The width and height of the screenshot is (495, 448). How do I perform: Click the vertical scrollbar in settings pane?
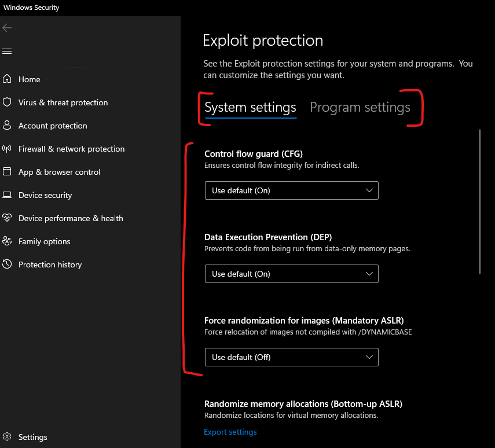point(480,201)
